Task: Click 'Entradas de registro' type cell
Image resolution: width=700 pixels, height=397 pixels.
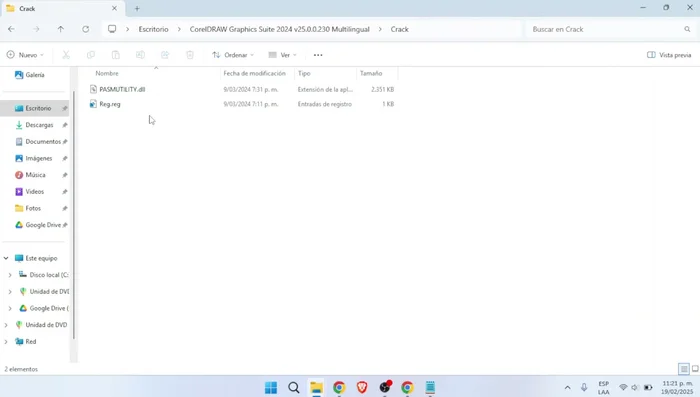Action: (x=325, y=104)
